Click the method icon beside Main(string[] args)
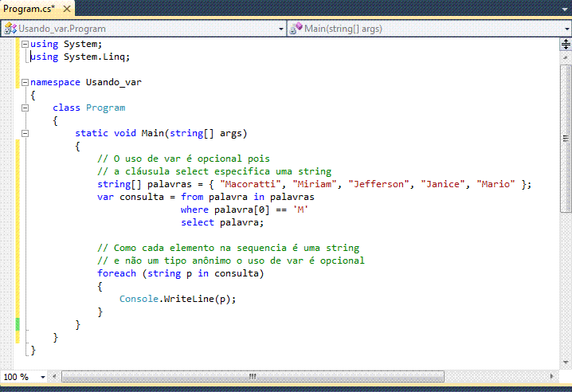The width and height of the screenshot is (572, 392). [x=296, y=29]
